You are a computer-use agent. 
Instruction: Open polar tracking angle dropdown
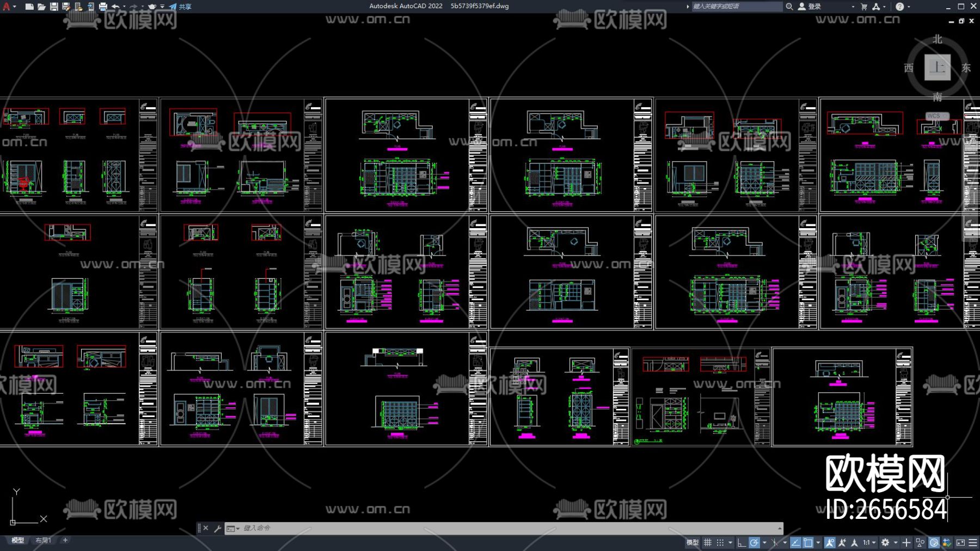(x=764, y=542)
